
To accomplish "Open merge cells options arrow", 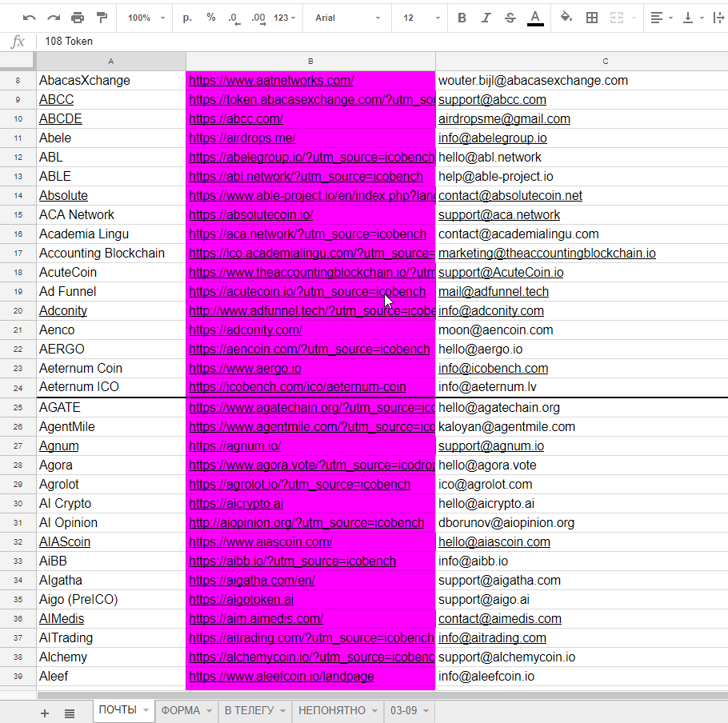I will (x=634, y=18).
